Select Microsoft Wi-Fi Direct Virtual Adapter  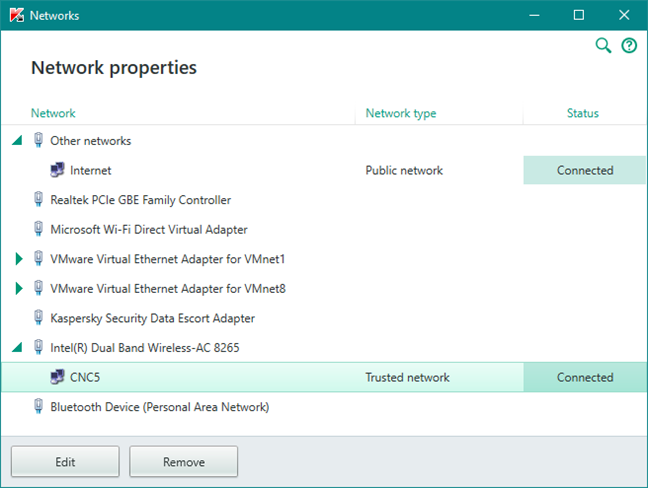click(149, 229)
